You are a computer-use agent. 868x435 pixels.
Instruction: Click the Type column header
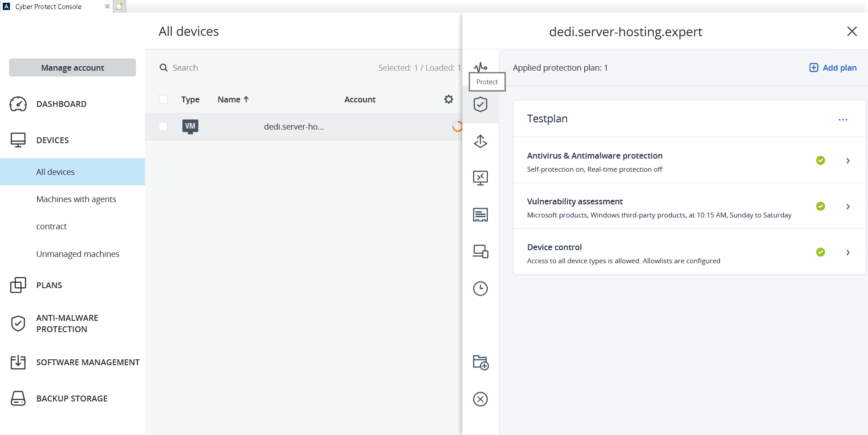tap(190, 100)
